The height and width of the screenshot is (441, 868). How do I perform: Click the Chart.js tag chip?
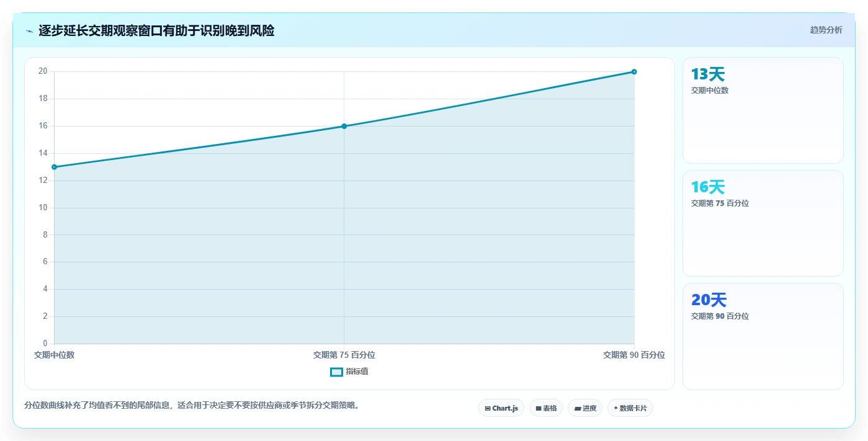click(x=501, y=408)
